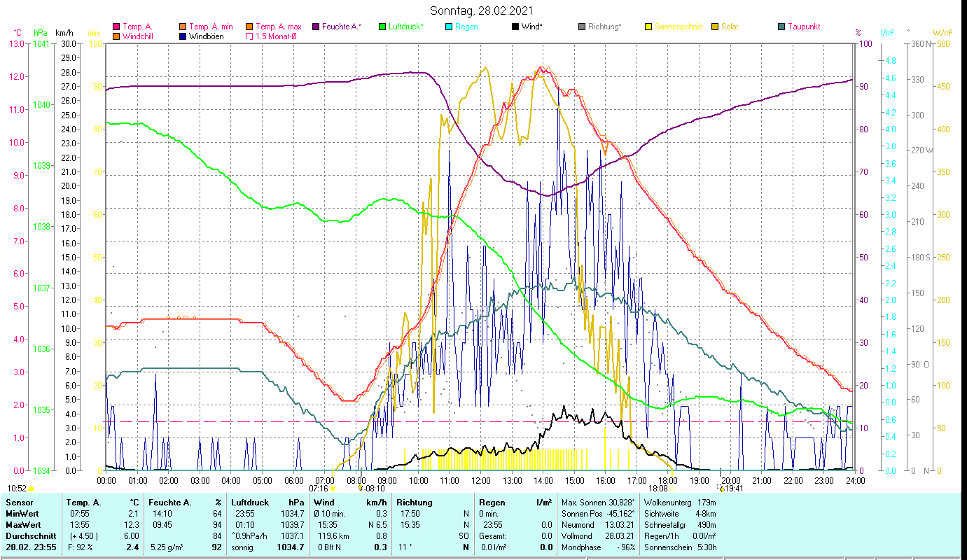
Task: Toggle the 1.5 Monat-Ø hollow box
Action: [249, 36]
